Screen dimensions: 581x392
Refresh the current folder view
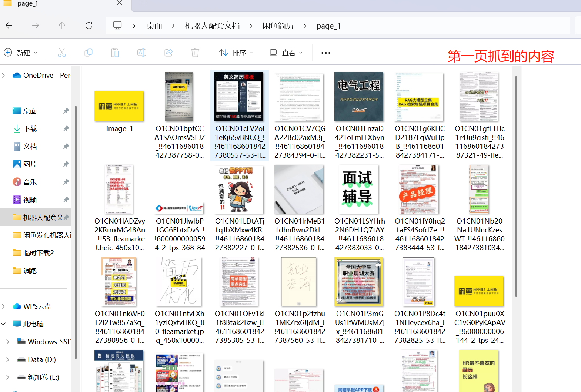tap(89, 26)
